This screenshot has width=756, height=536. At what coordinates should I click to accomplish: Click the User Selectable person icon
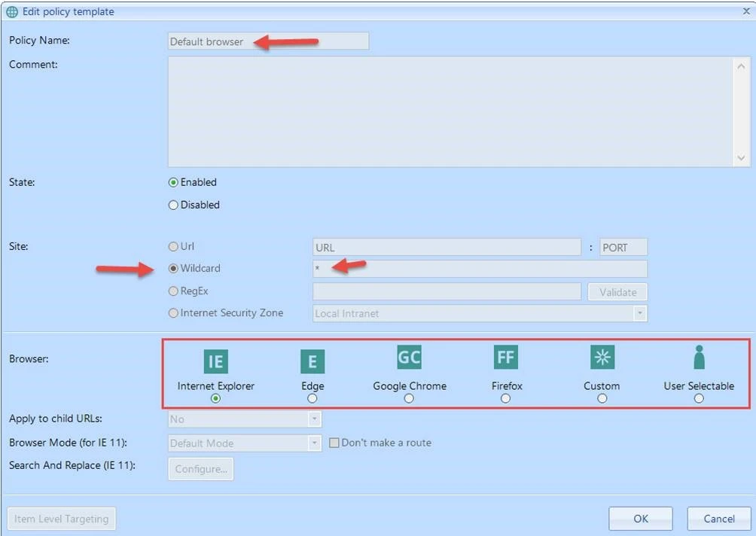pyautogui.click(x=699, y=358)
